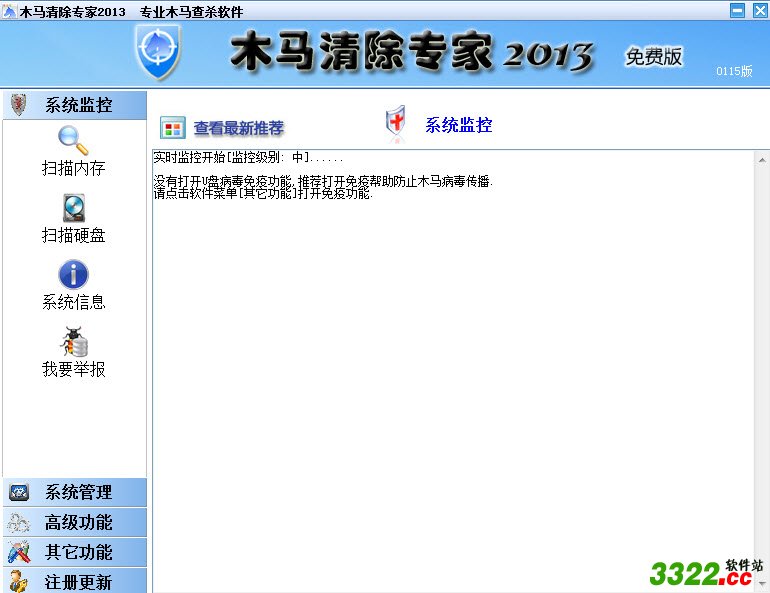Screen dimensions: 770x593
Task: Click the red-cross shield icon next to 系统监控
Action: tap(395, 122)
